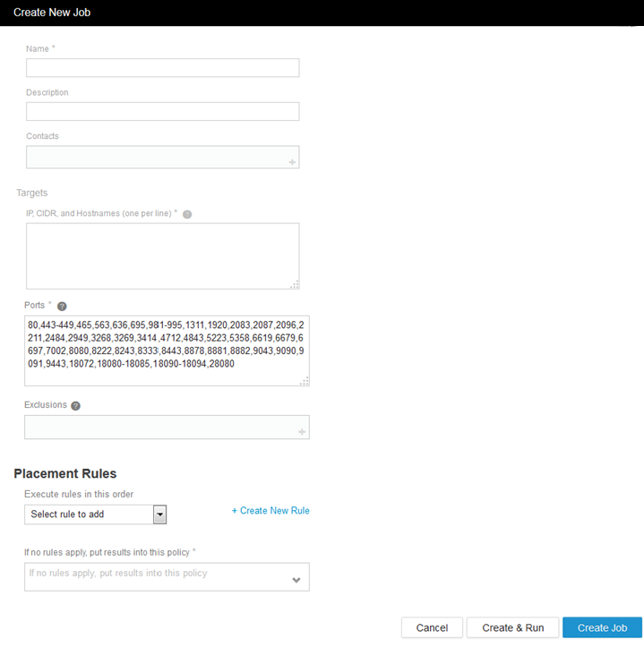Click into the Description field
644x648 pixels.
(x=162, y=112)
